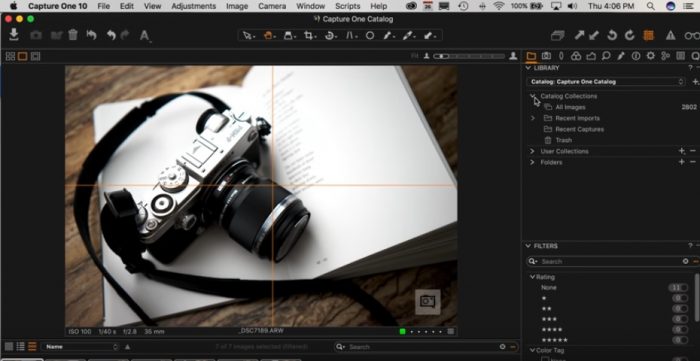Open the Name sort order dropdown

[x=80, y=347]
